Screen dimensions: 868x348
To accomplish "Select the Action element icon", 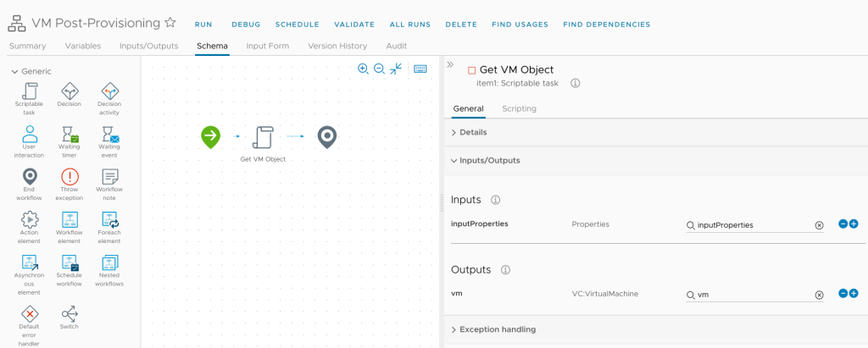I will pyautogui.click(x=30, y=219).
